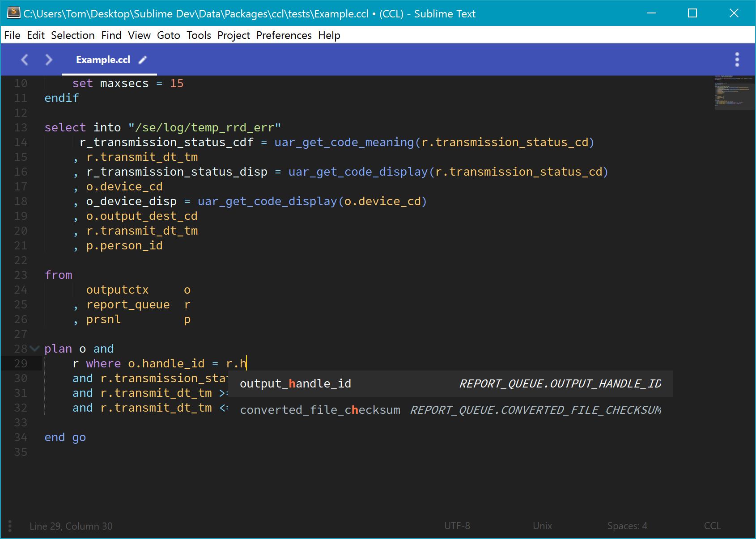
Task: Change Unix line endings in status bar
Action: (543, 526)
